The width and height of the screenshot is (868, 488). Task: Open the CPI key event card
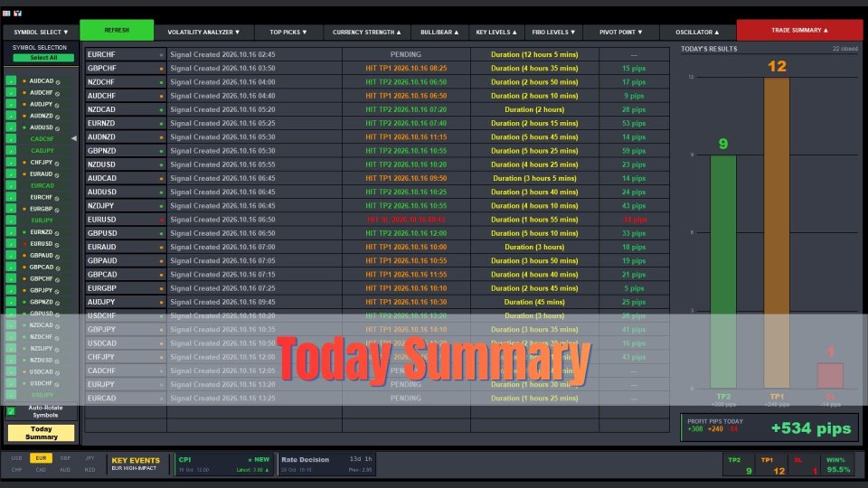click(x=223, y=465)
